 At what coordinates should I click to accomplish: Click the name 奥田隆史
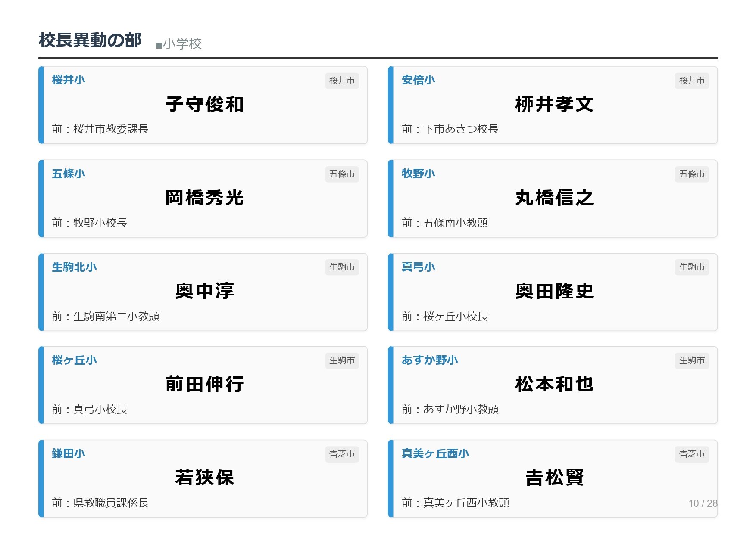pos(554,292)
